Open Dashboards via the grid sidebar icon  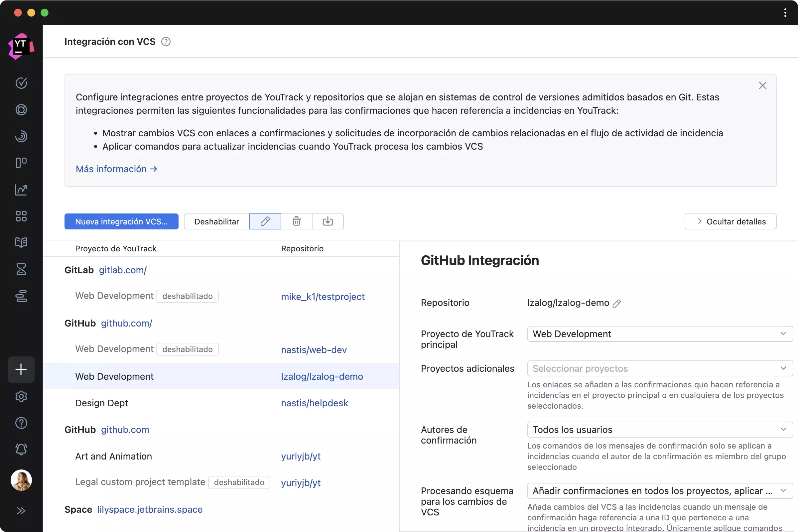click(x=21, y=216)
